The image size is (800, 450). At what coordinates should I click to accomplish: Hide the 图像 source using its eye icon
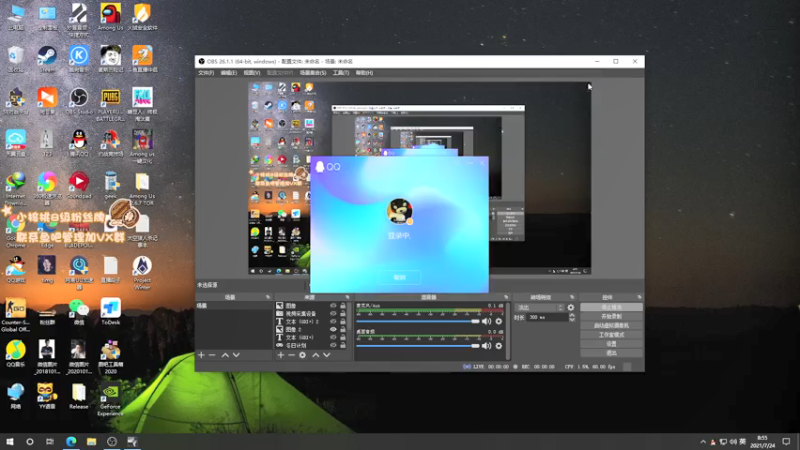tap(333, 306)
